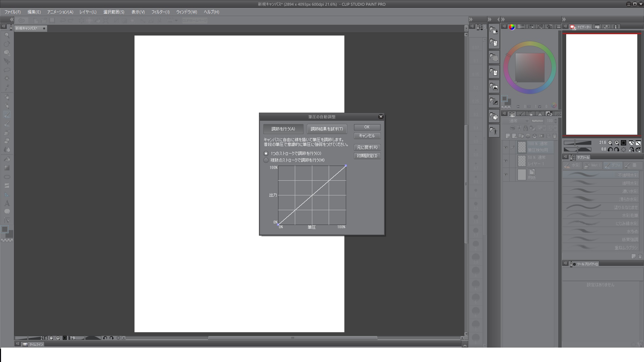Open the フィルター menu
644x362 pixels.
pos(160,12)
